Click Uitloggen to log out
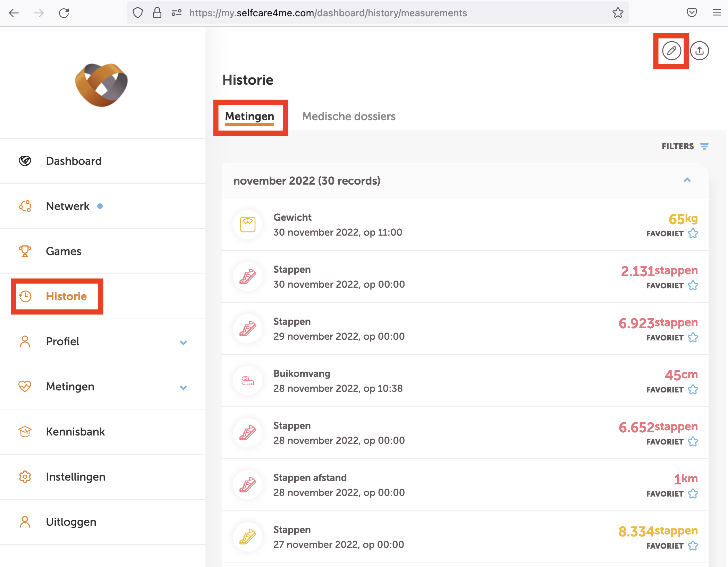This screenshot has height=567, width=728. (x=71, y=522)
